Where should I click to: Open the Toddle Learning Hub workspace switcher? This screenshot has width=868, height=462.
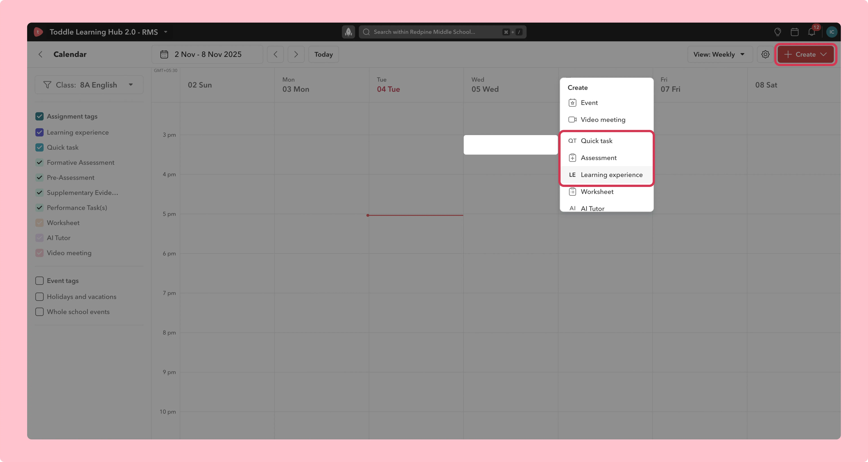(108, 32)
